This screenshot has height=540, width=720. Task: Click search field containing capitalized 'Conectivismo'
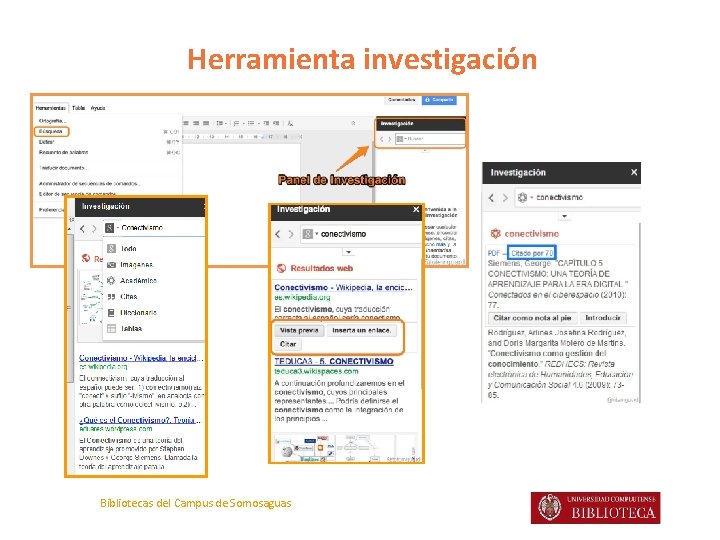(154, 228)
